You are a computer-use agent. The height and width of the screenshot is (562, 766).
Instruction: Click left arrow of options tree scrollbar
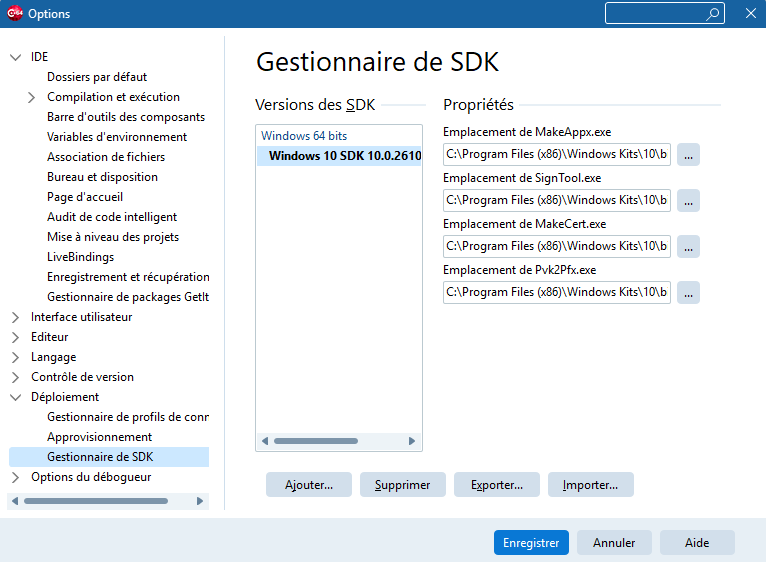point(15,501)
